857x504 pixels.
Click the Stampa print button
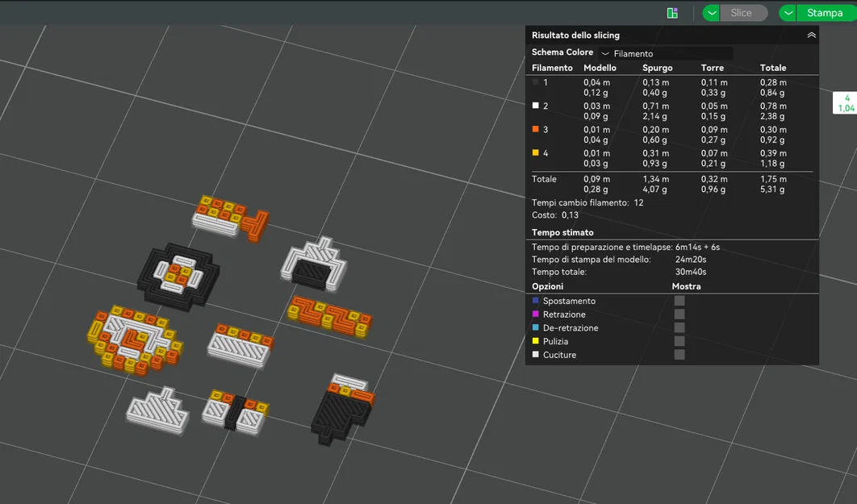click(826, 13)
